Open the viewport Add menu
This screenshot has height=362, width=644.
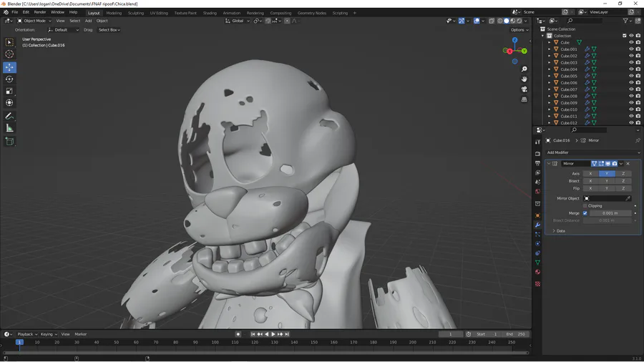[88, 21]
